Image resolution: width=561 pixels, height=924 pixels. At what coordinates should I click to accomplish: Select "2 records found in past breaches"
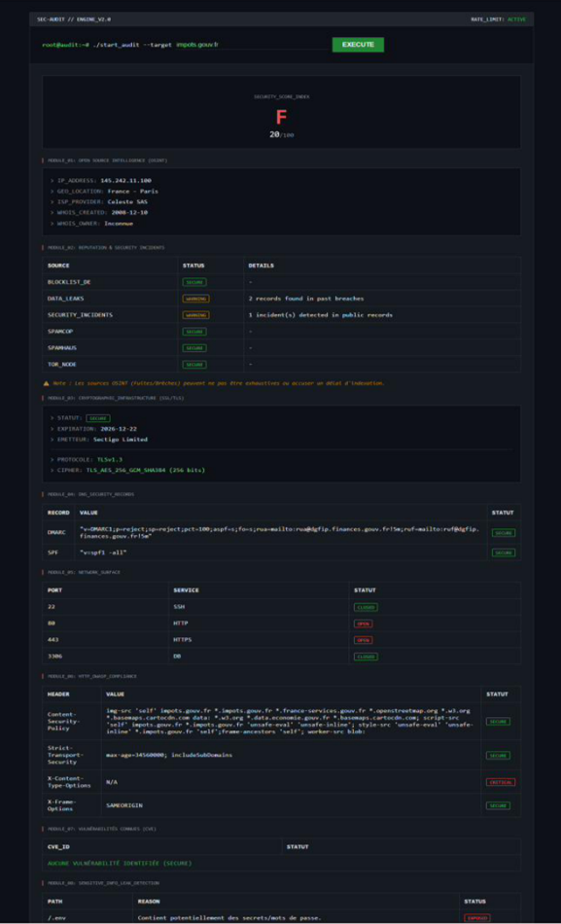click(x=306, y=299)
